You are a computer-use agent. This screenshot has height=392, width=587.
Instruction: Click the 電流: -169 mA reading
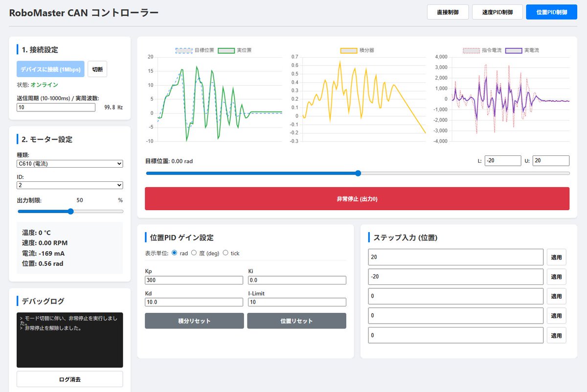tap(44, 253)
